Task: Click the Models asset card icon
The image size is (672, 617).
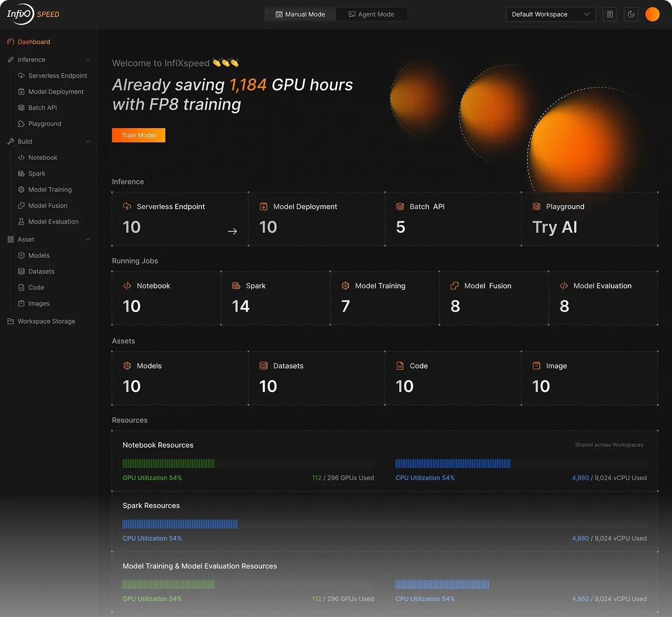Action: 127,366
